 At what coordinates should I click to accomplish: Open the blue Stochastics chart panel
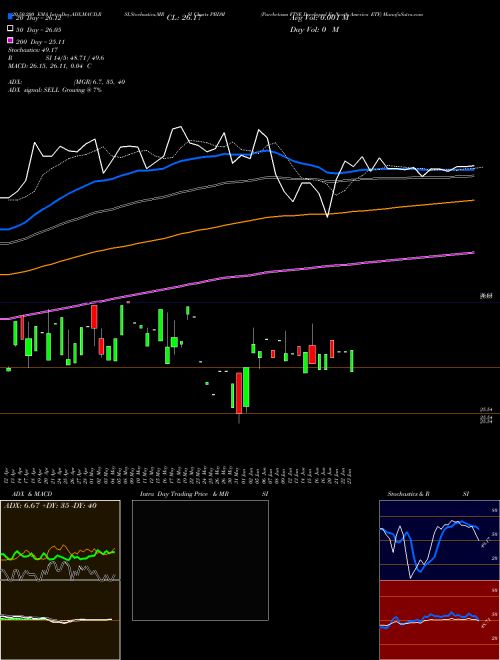click(439, 540)
